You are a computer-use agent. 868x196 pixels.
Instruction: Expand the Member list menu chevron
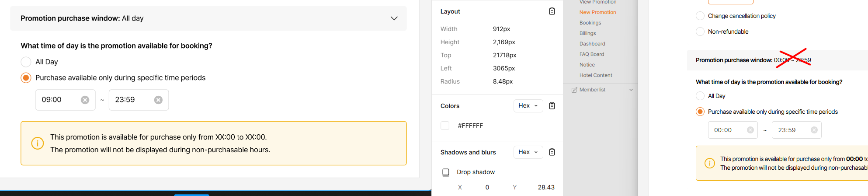(631, 90)
